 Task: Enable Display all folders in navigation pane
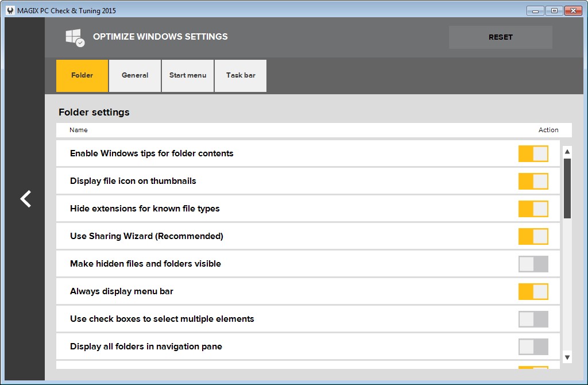533,346
